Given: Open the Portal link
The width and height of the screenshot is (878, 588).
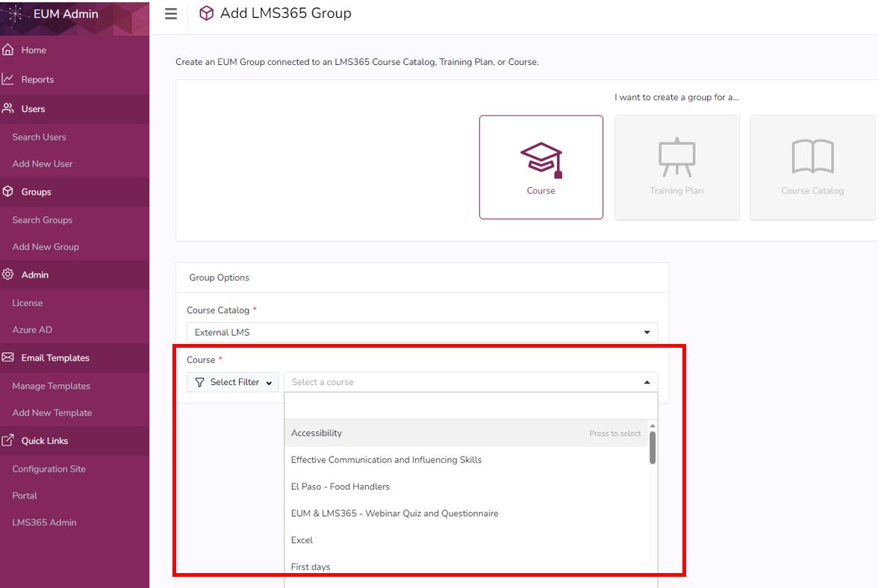Looking at the screenshot, I should click(24, 495).
